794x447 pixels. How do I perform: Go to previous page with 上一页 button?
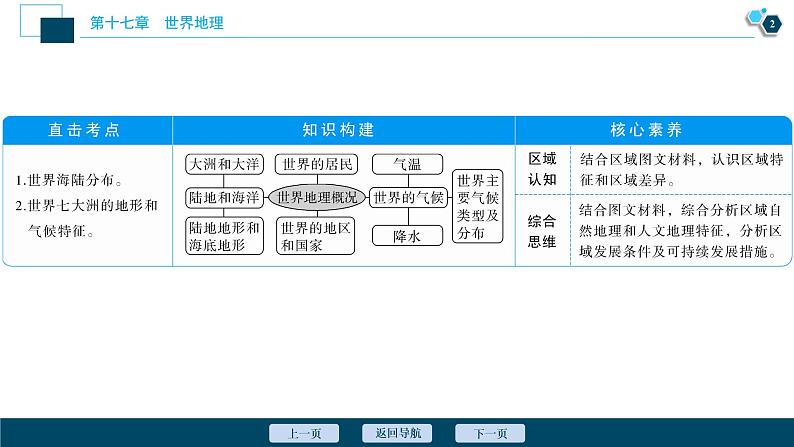(x=304, y=433)
